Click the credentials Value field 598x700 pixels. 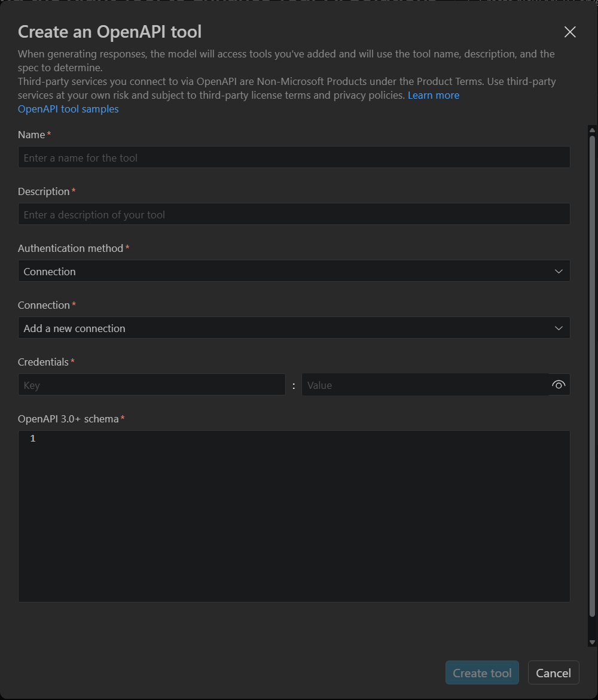[x=425, y=384]
